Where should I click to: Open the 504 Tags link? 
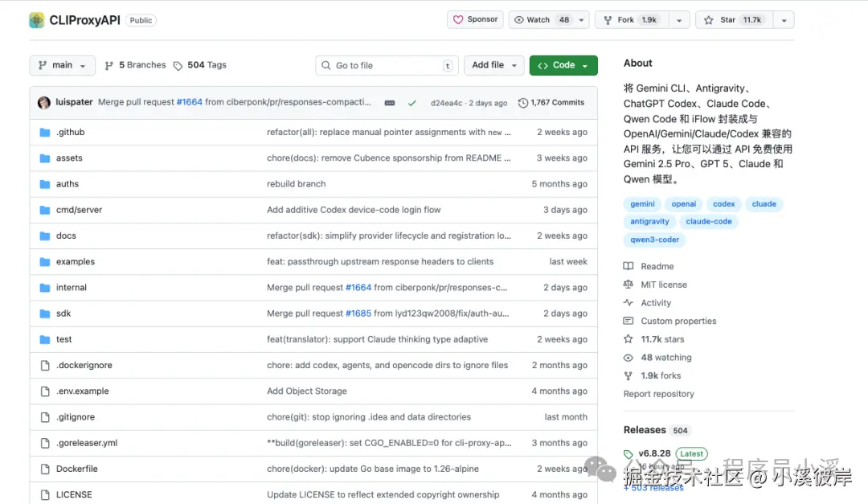pos(200,65)
